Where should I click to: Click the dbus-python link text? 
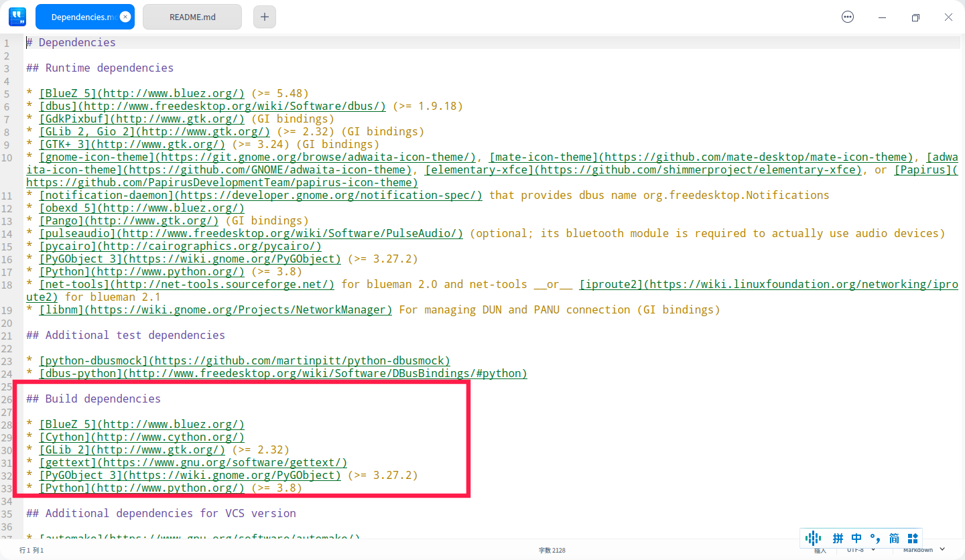coord(283,373)
